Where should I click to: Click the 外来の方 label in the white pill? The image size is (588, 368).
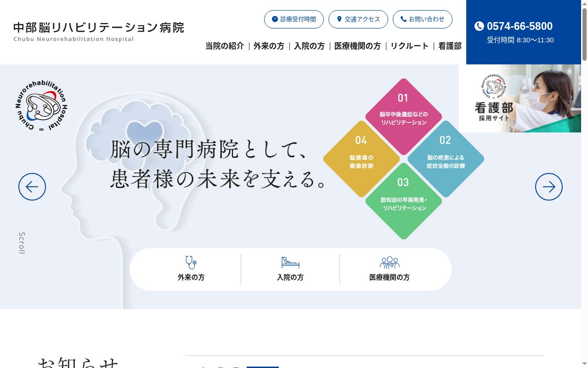click(x=191, y=277)
